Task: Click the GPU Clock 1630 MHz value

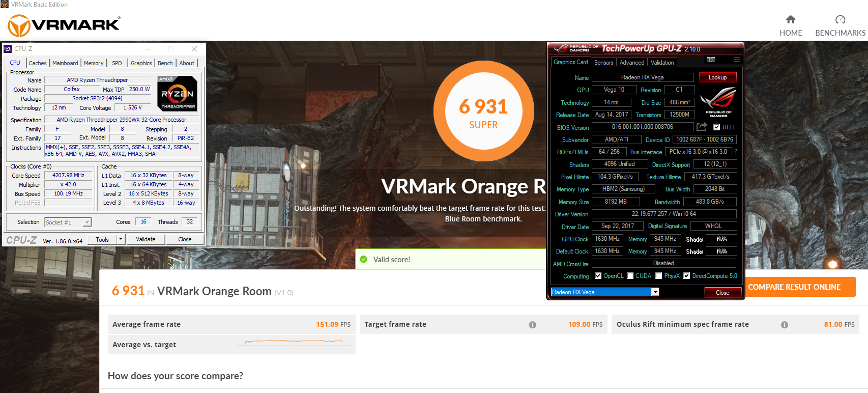Action: pyautogui.click(x=607, y=239)
